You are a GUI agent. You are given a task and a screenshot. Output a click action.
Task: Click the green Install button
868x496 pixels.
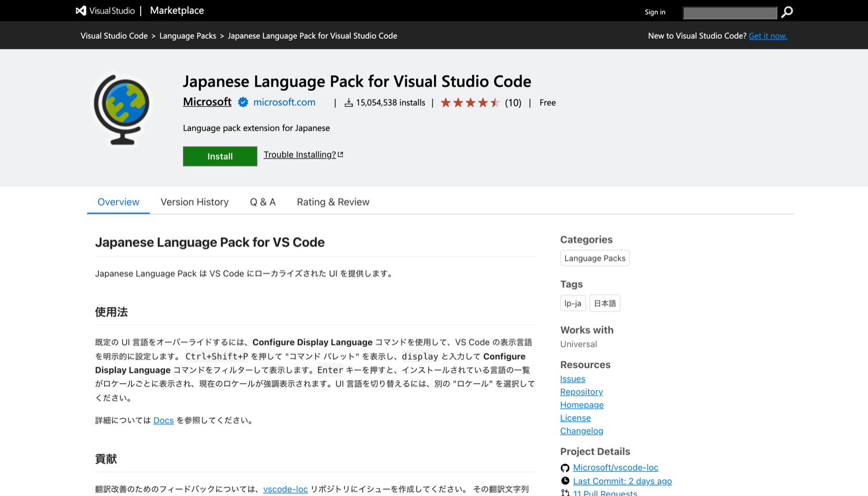point(220,156)
